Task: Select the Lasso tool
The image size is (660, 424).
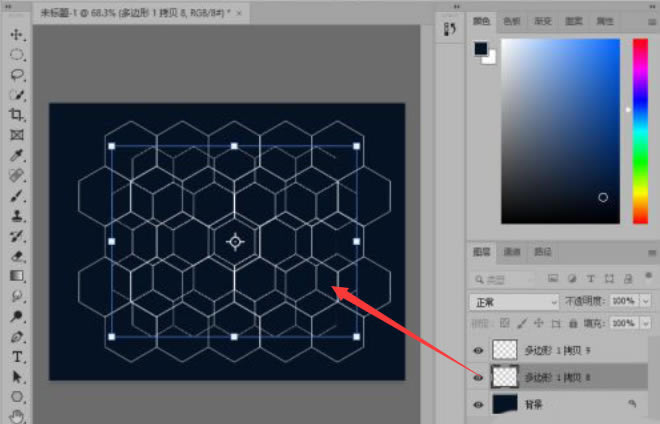Action: tap(16, 75)
